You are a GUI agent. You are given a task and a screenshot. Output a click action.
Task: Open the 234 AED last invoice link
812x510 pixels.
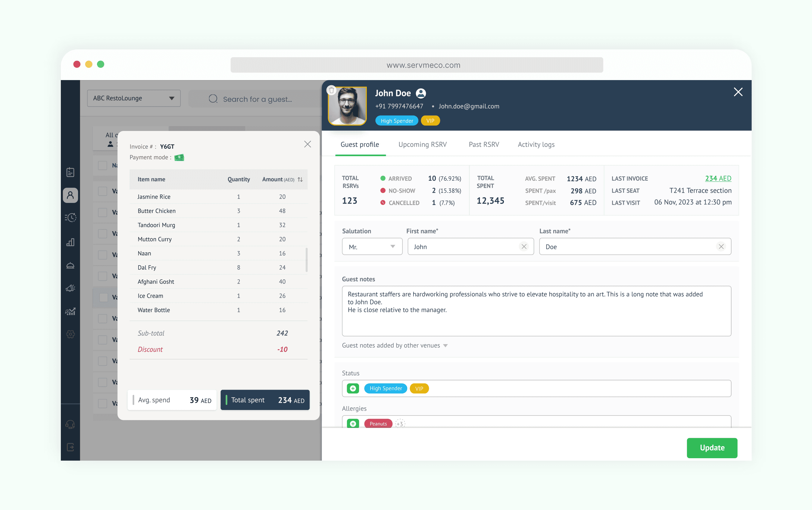tap(718, 178)
